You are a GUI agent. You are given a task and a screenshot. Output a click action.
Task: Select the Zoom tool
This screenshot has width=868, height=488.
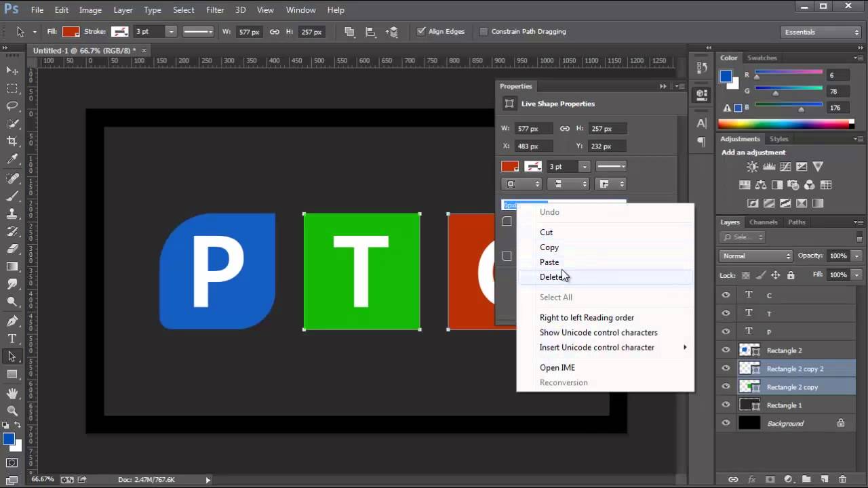(12, 411)
